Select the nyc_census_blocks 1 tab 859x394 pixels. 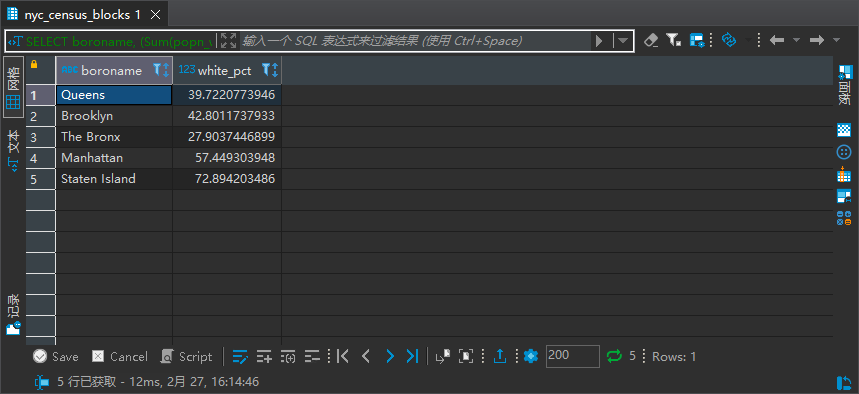tap(84, 15)
